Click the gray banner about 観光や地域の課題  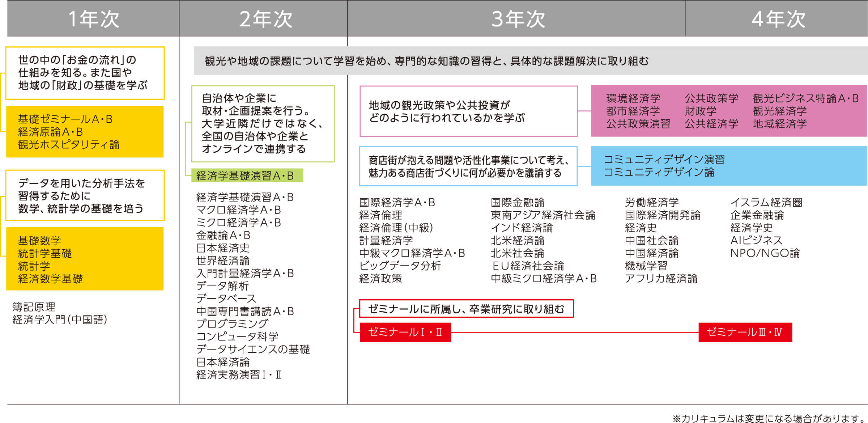pos(531,61)
